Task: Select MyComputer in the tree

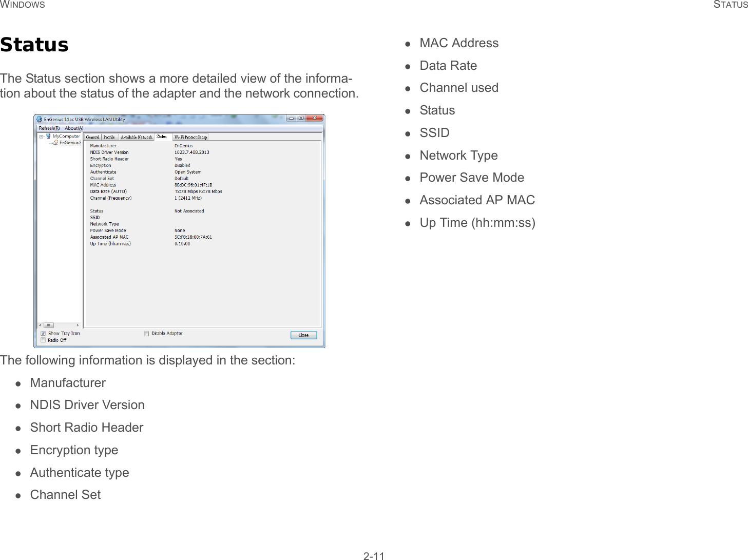Action: [66, 137]
